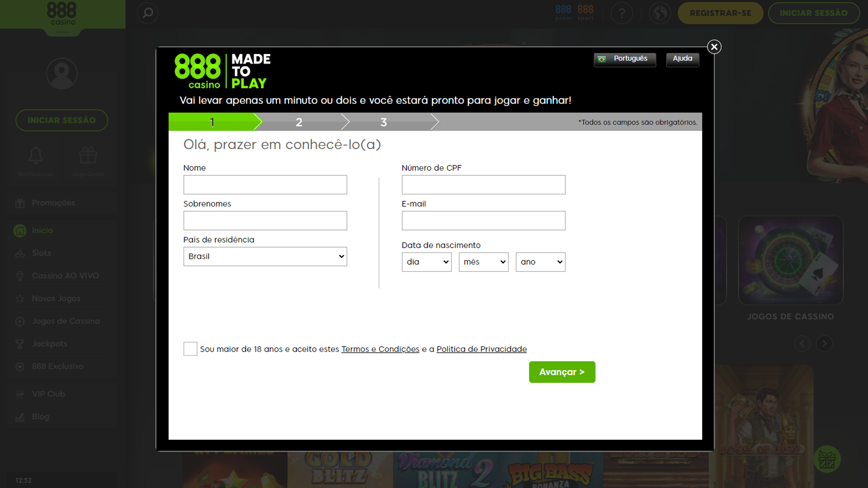Open the help question mark icon

pos(622,13)
